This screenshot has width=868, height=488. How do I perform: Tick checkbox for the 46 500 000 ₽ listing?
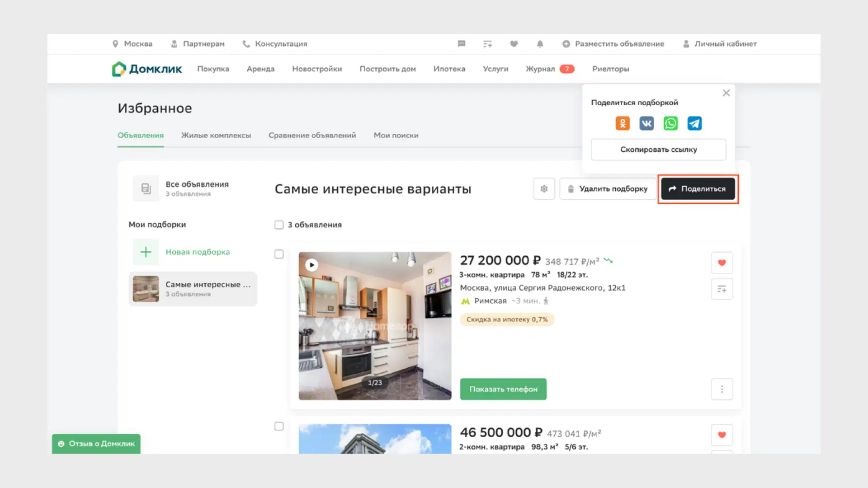279,427
